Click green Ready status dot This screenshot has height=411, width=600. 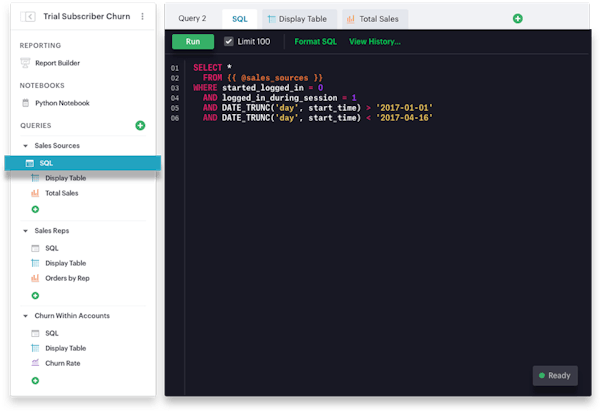click(542, 375)
